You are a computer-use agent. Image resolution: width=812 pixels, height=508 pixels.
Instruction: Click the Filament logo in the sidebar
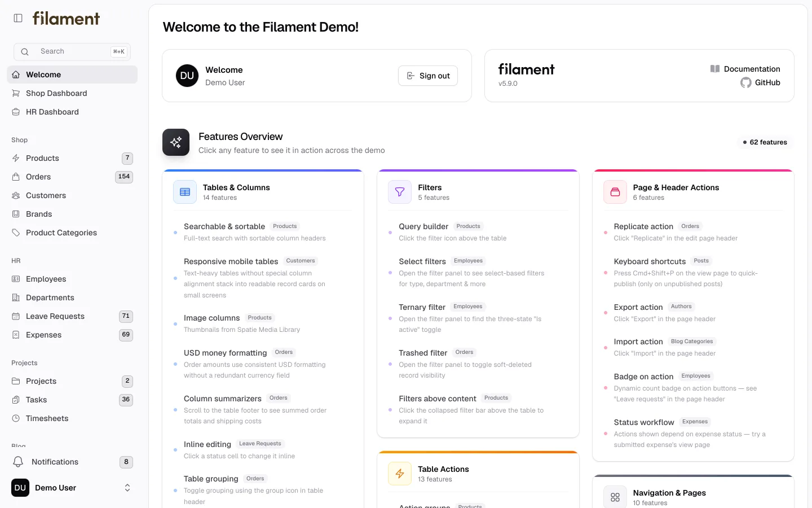point(66,19)
